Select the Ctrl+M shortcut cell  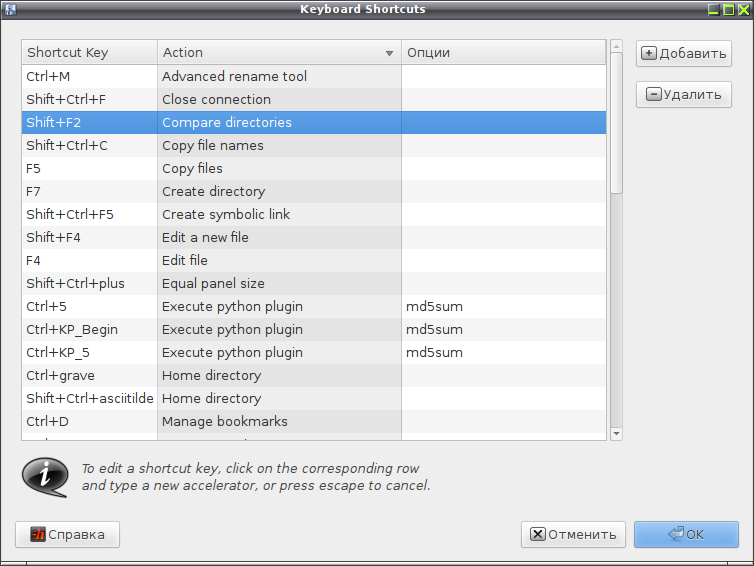click(89, 76)
